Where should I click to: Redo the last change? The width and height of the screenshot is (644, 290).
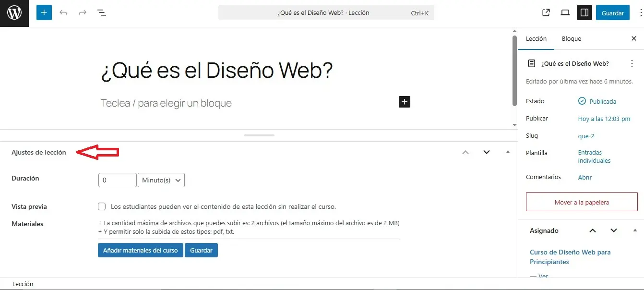tap(83, 13)
